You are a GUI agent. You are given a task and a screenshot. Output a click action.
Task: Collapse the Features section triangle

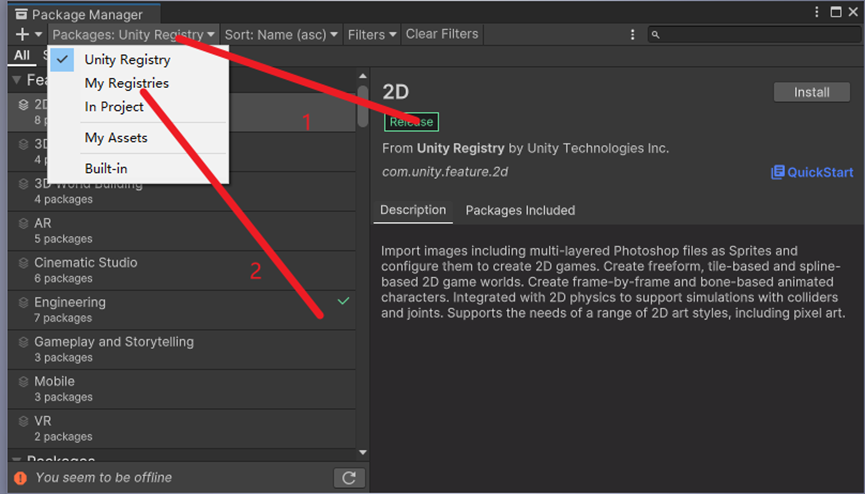click(17, 80)
